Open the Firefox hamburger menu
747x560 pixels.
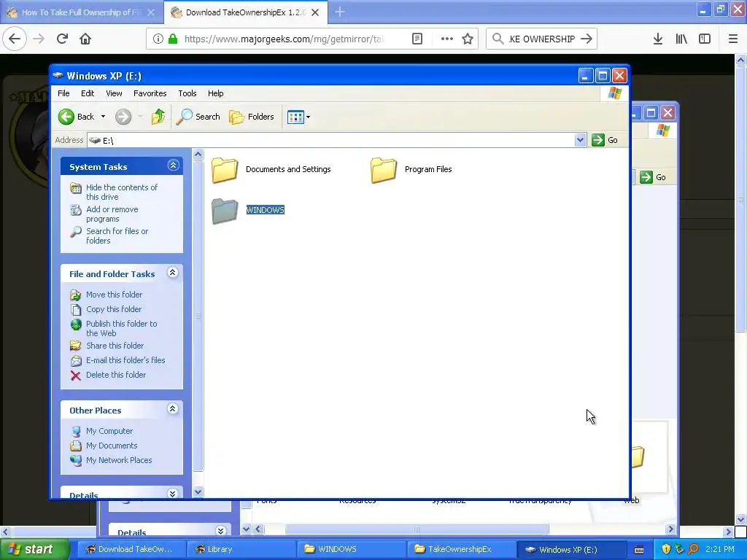coord(733,39)
